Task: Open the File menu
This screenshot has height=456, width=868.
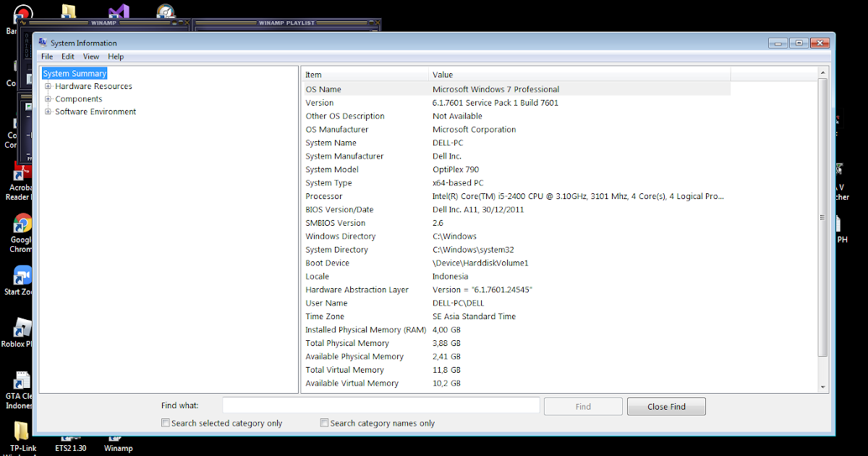Action: (x=46, y=56)
